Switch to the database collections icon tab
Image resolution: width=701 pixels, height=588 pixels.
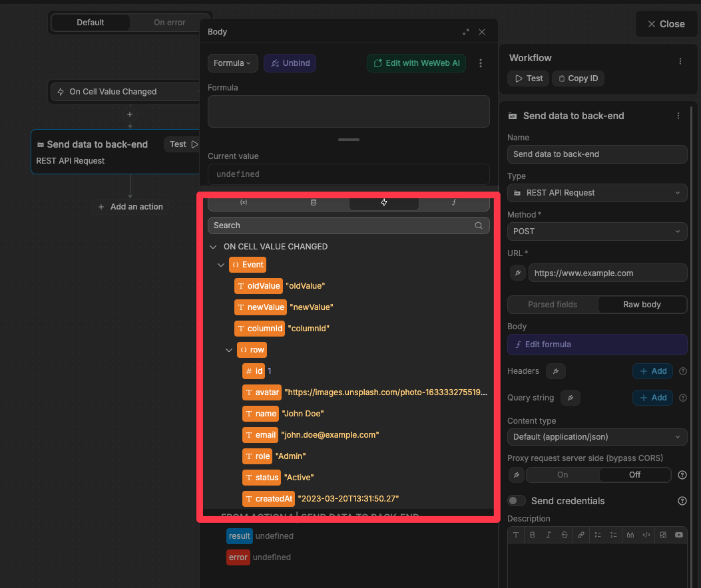[314, 202]
